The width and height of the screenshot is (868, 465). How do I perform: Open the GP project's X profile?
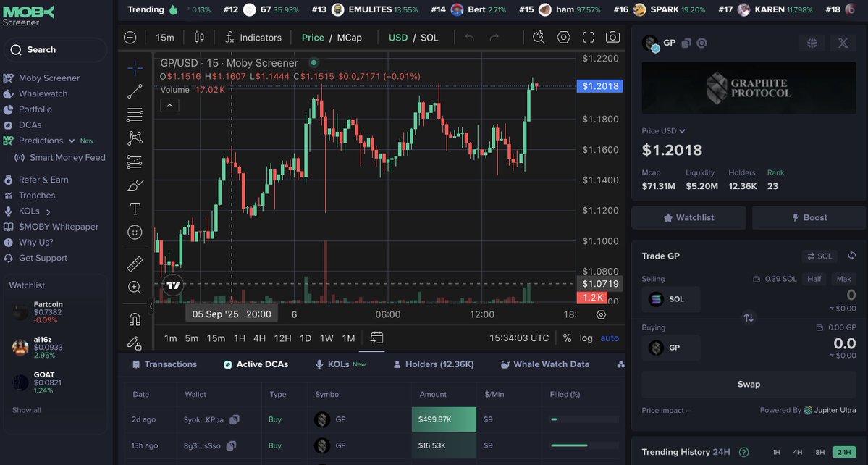(843, 43)
